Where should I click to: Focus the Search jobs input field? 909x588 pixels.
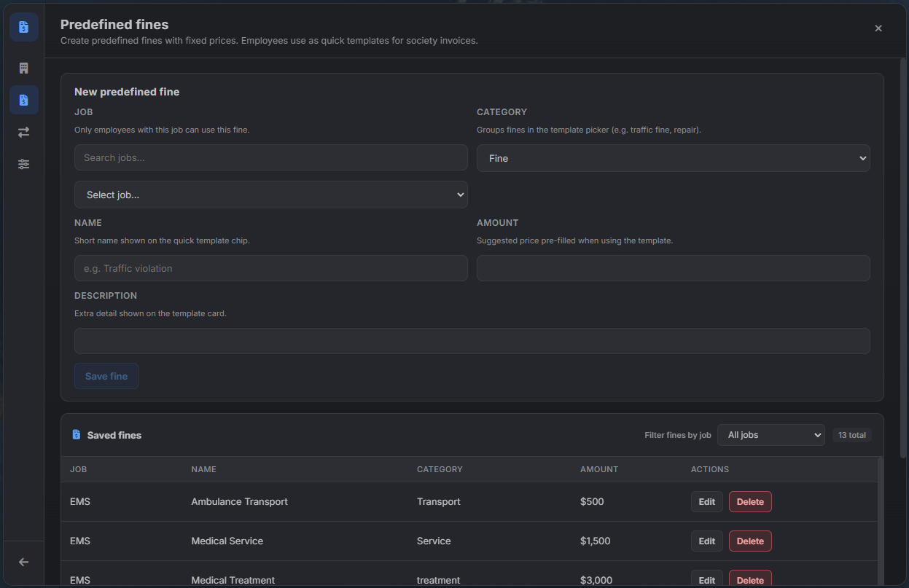coord(270,157)
